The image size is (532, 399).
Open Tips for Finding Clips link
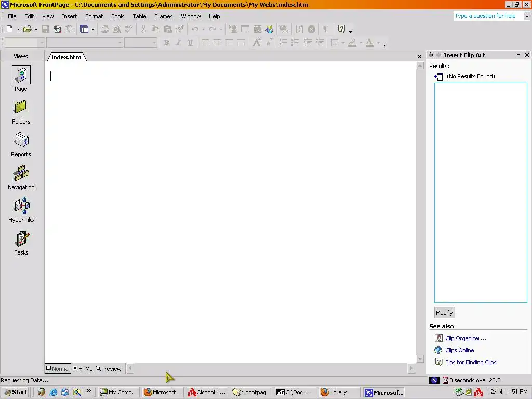471,362
